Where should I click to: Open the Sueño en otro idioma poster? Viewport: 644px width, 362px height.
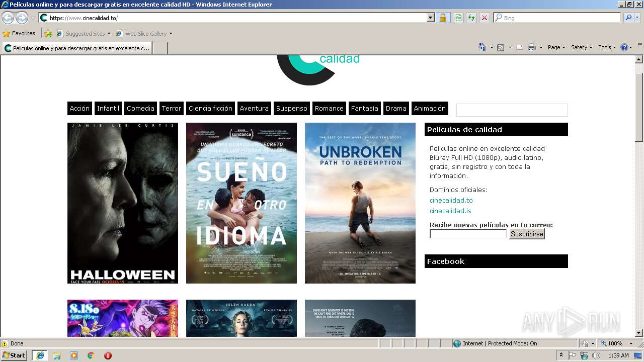pos(242,203)
